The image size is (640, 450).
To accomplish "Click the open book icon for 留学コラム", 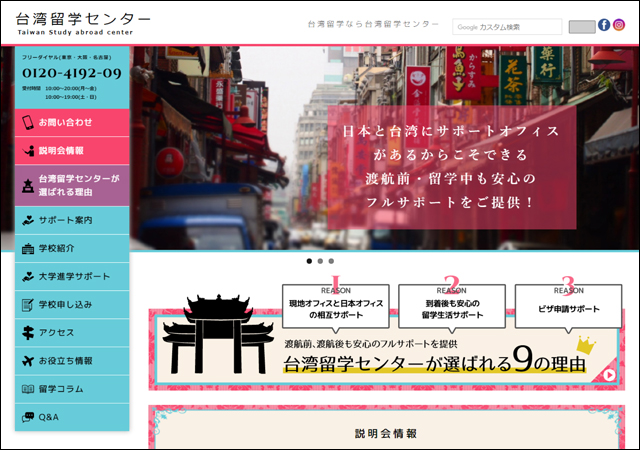I will (28, 389).
